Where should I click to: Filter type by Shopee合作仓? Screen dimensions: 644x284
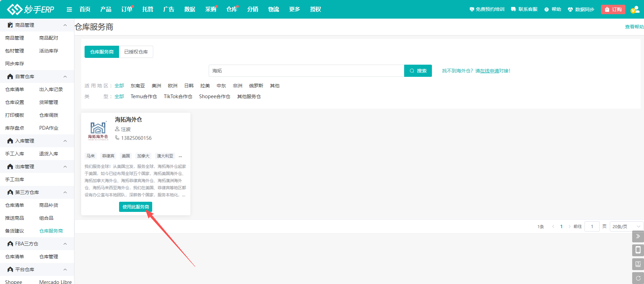pos(214,96)
